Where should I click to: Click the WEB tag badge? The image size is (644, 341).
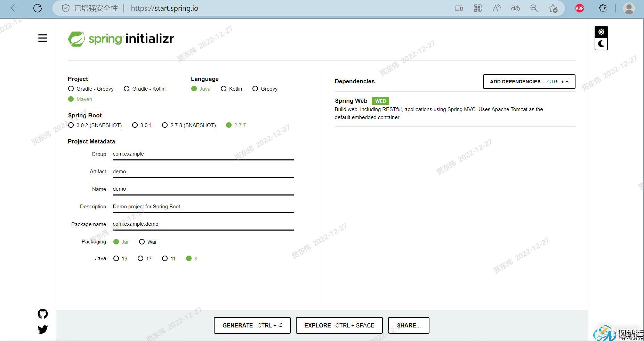(380, 101)
